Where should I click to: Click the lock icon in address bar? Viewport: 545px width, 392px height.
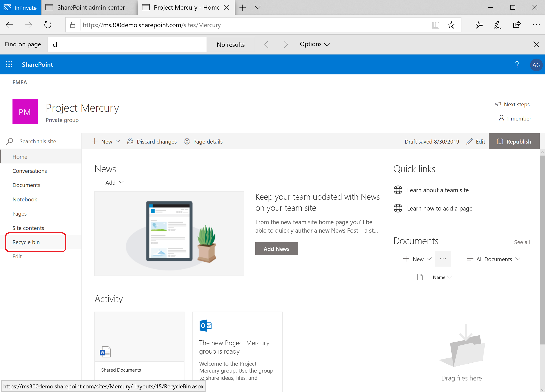[x=73, y=25]
